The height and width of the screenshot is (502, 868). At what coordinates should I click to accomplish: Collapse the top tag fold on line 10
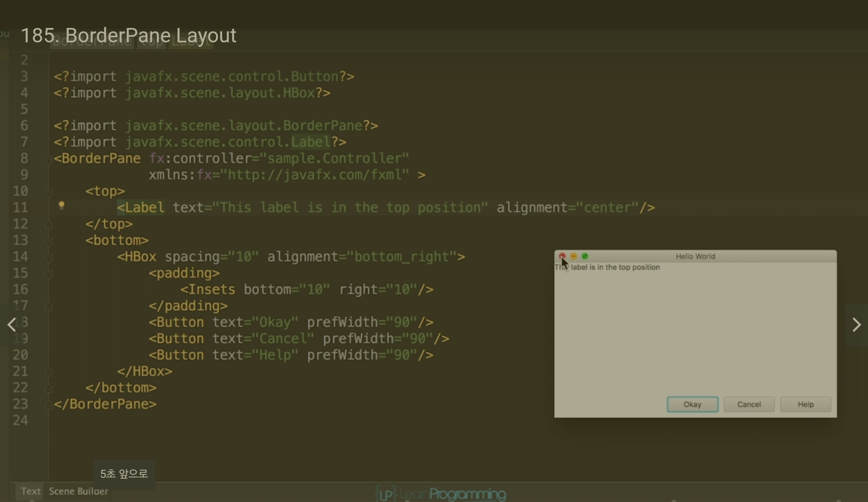tap(48, 192)
